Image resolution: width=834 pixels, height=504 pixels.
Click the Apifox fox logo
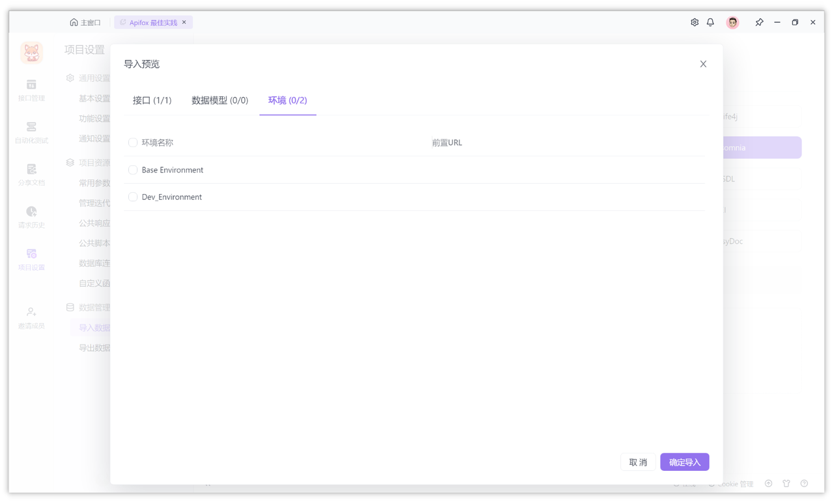pyautogui.click(x=31, y=53)
